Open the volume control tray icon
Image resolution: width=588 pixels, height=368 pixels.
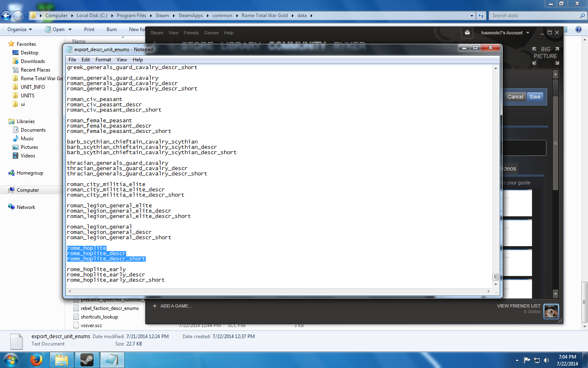(x=547, y=360)
